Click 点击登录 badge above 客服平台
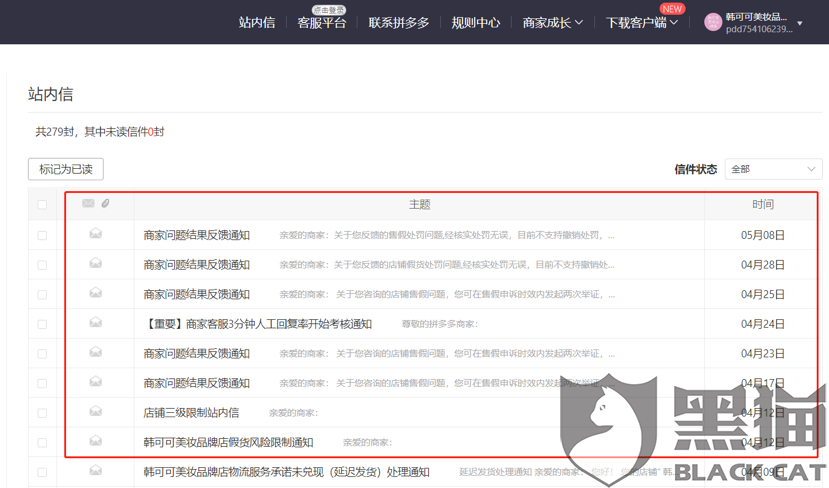 [329, 10]
